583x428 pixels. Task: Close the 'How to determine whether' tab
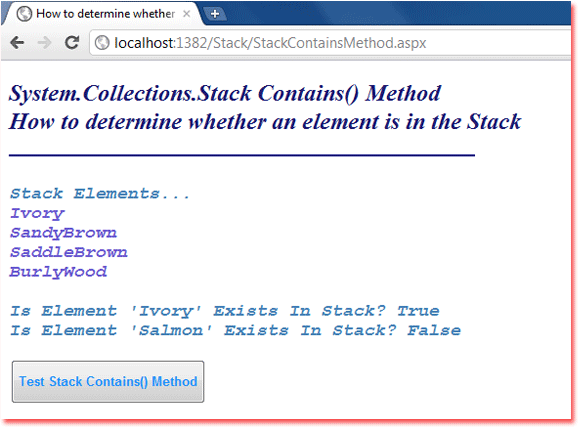pyautogui.click(x=187, y=14)
